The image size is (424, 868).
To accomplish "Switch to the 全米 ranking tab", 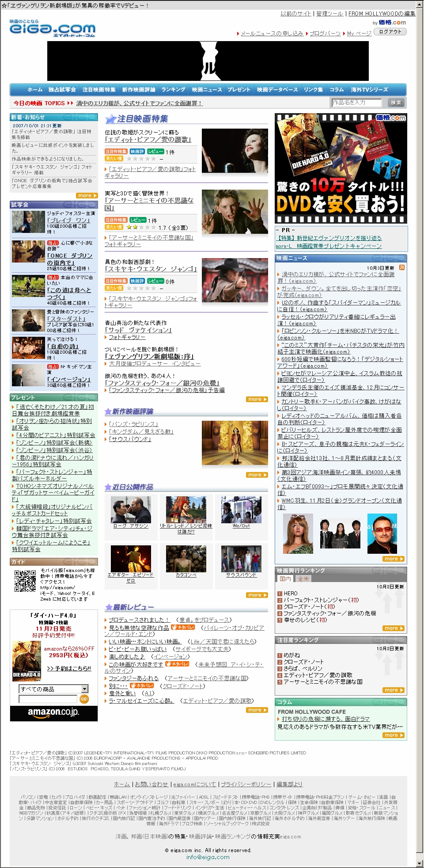I will coord(303,579).
